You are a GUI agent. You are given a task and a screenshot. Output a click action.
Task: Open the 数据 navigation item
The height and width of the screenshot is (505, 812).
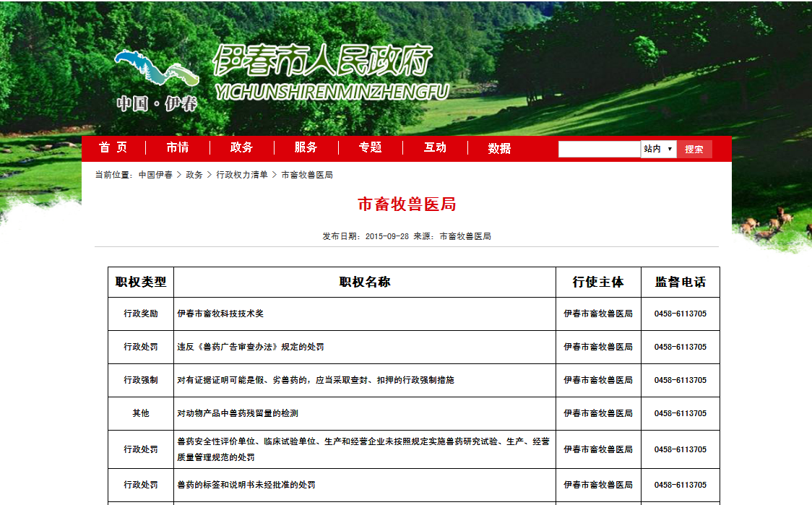pyautogui.click(x=499, y=148)
